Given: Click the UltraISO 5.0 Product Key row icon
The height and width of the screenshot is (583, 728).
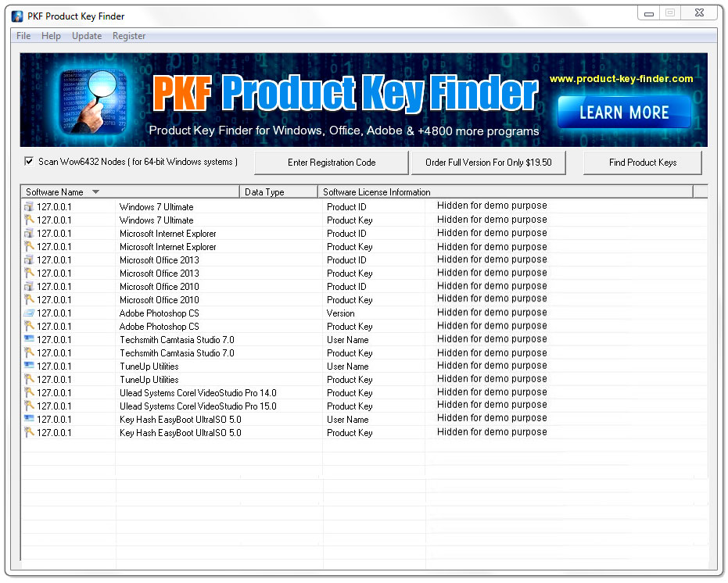Looking at the screenshot, I should [29, 433].
